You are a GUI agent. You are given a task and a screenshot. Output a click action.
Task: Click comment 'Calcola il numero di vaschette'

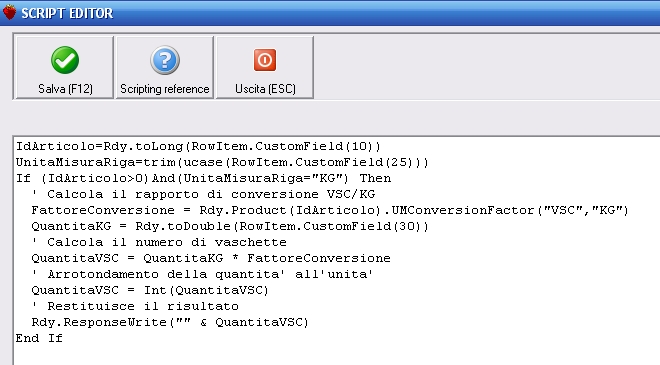pyautogui.click(x=159, y=242)
